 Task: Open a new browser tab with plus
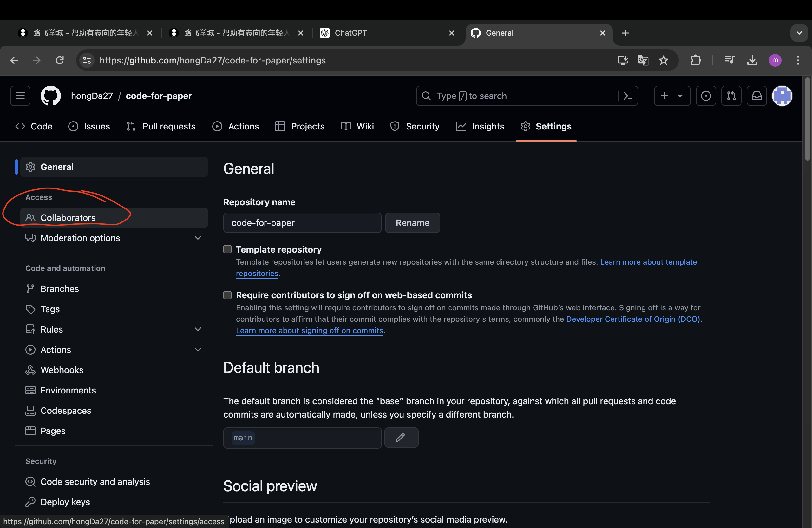tap(625, 33)
